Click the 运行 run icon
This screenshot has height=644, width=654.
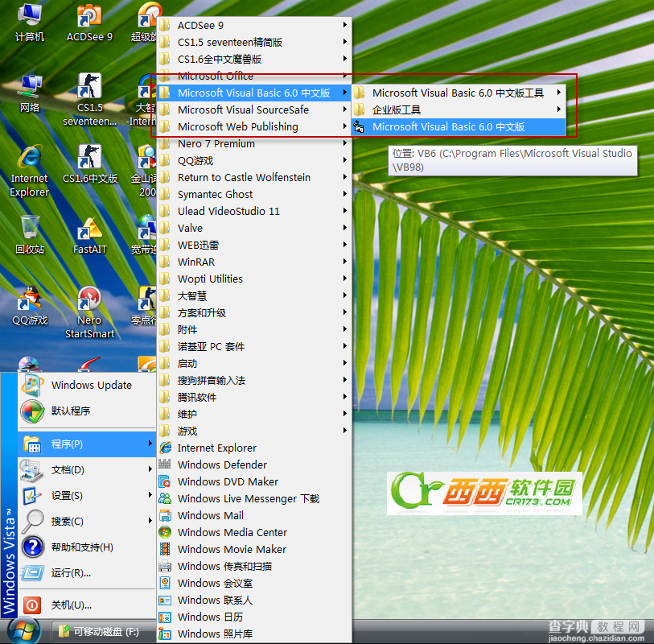32,572
